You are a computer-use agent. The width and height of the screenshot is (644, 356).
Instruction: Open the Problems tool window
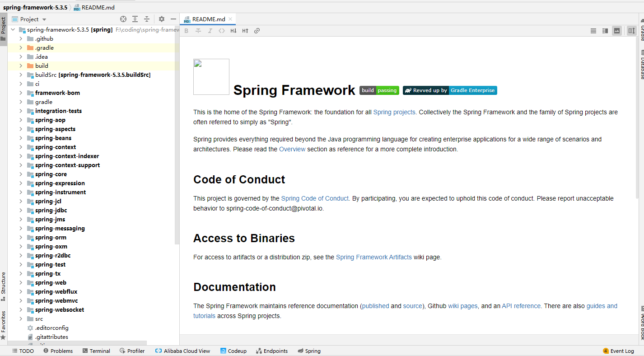pos(58,351)
